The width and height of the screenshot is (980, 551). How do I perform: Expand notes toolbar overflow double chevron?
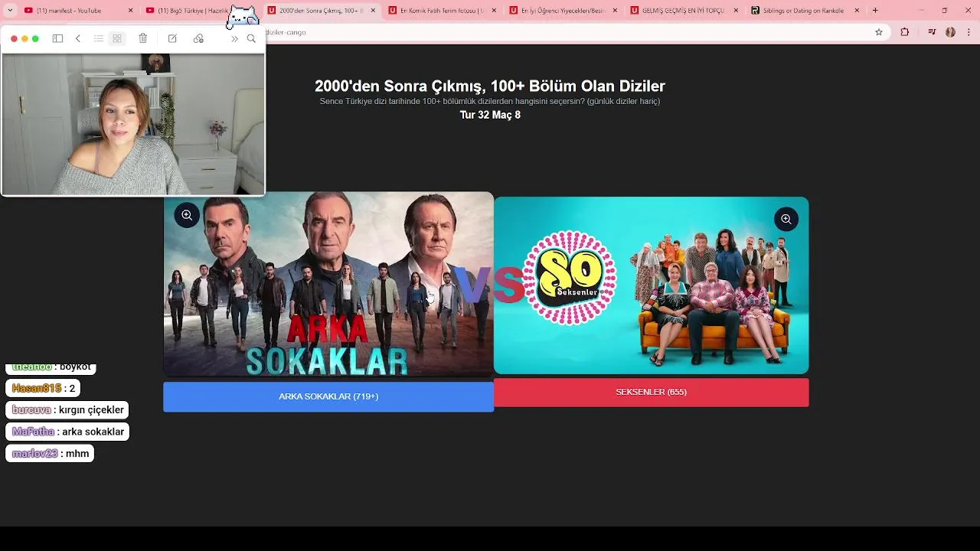(x=234, y=38)
